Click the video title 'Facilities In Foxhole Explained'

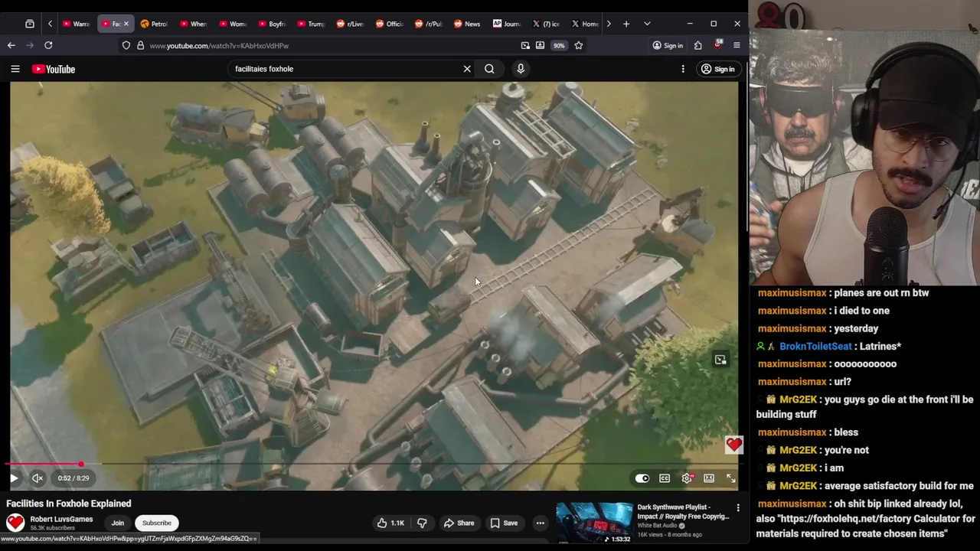(69, 504)
